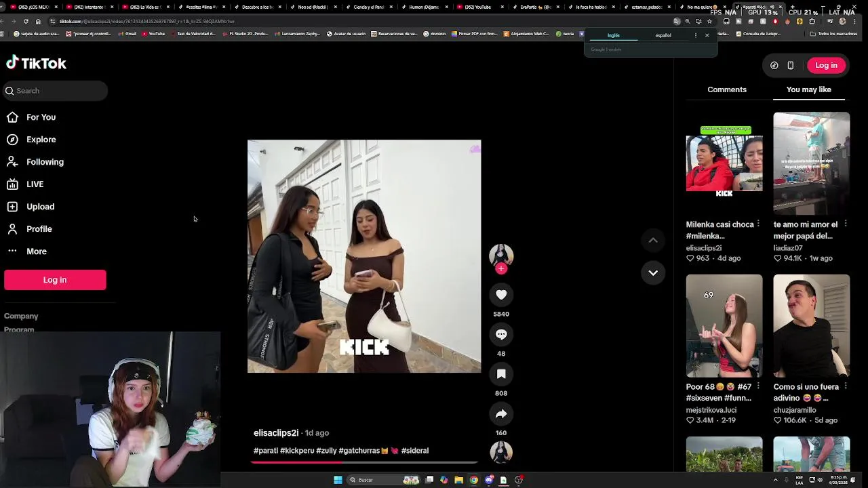Open the creator avatar beside the video
Viewport: 868px width, 488px height.
[x=501, y=255]
